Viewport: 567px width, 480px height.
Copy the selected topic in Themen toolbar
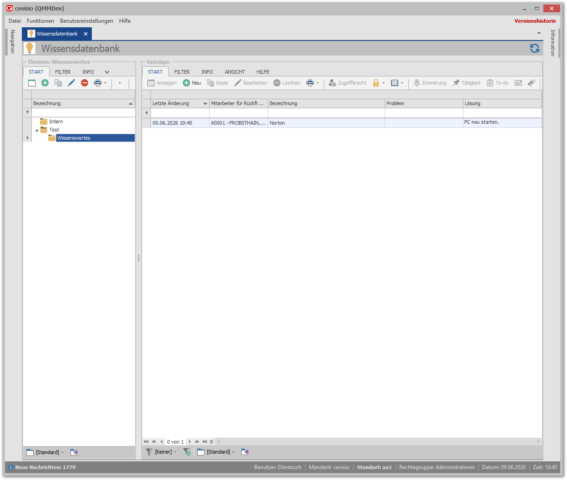point(58,83)
